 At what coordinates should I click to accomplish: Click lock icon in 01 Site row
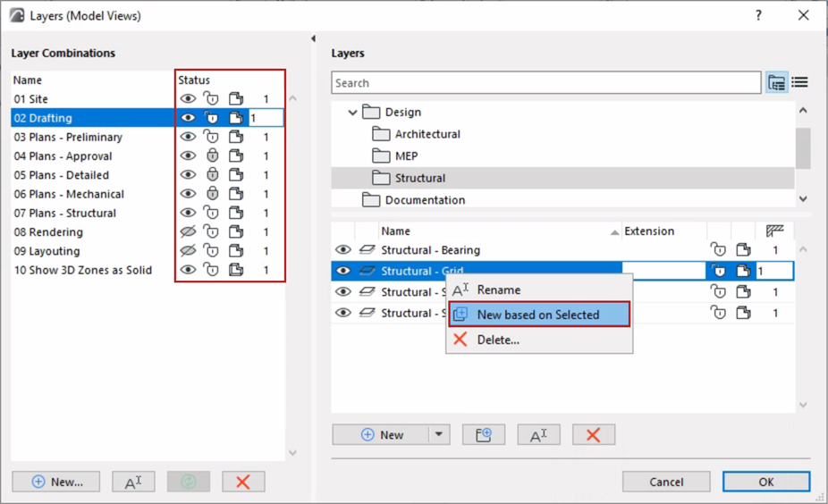pos(211,98)
